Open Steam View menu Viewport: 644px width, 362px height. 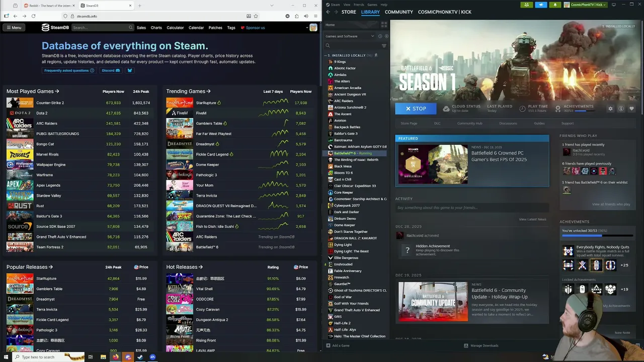347,5
